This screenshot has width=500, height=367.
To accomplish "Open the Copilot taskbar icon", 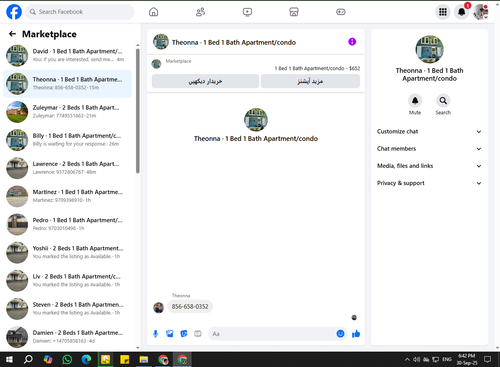I will pos(48,359).
